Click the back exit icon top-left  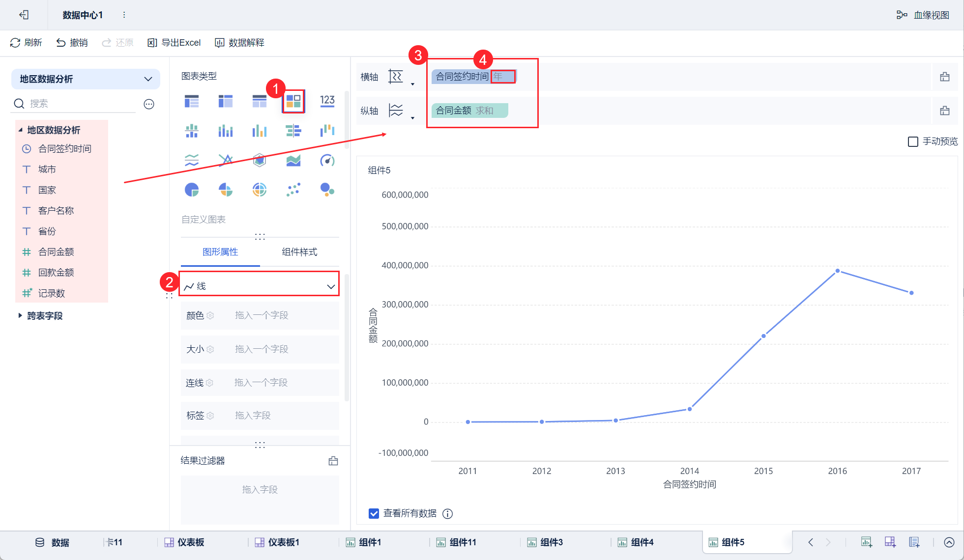(x=24, y=15)
